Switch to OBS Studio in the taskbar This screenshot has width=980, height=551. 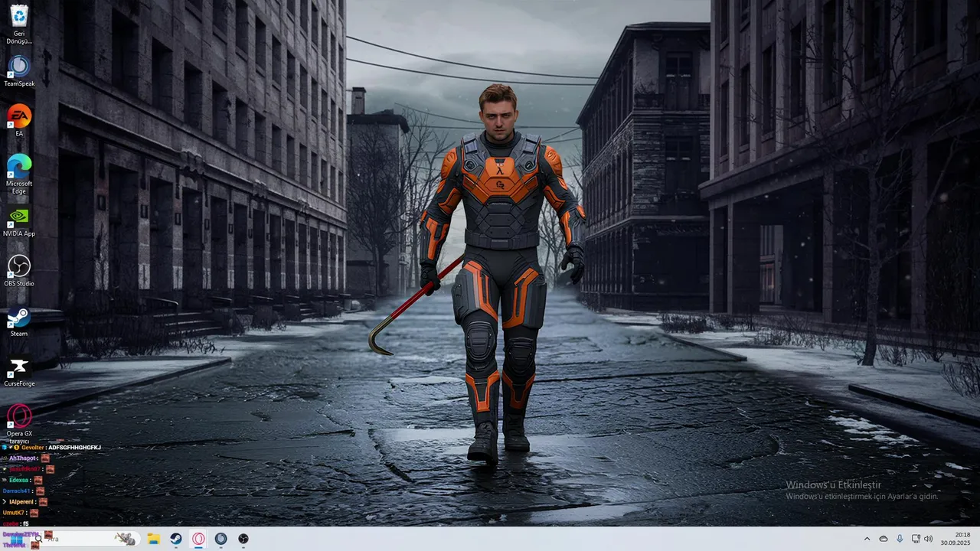click(x=243, y=539)
